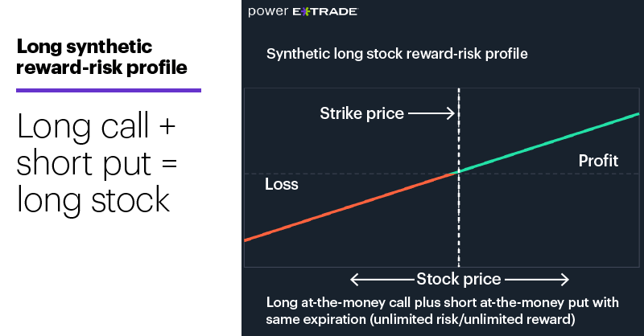Click the left Stock price arrow

point(382,280)
